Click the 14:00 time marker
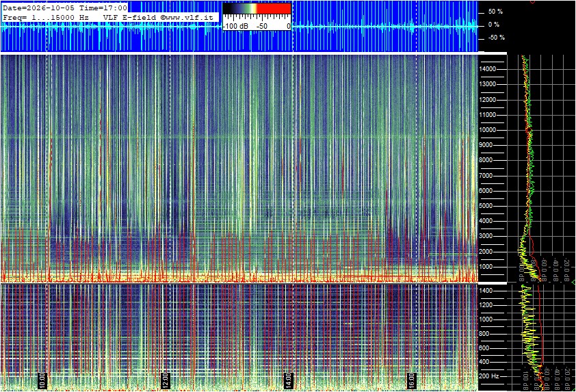 (289, 380)
